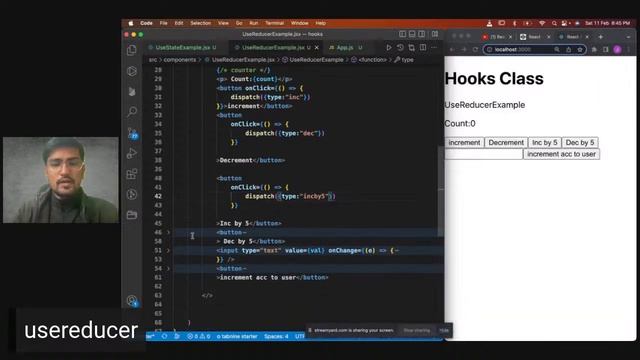The image size is (640, 360).
Task: Open the Help menu
Action: pos(321,23)
